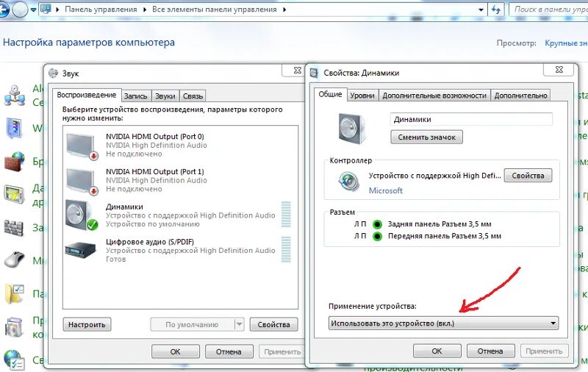
Task: Click the Control Panel search field
Action: pos(548,10)
